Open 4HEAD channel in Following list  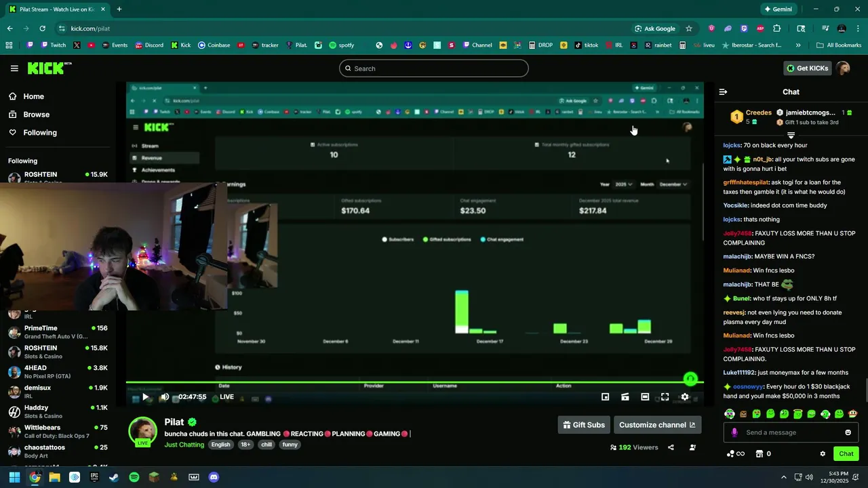coord(58,372)
